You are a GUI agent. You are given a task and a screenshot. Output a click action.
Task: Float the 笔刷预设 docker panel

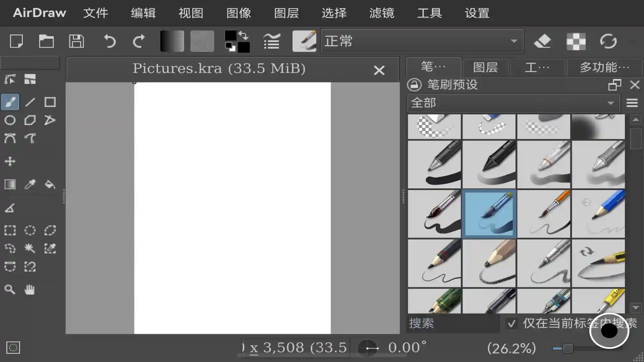[614, 85]
